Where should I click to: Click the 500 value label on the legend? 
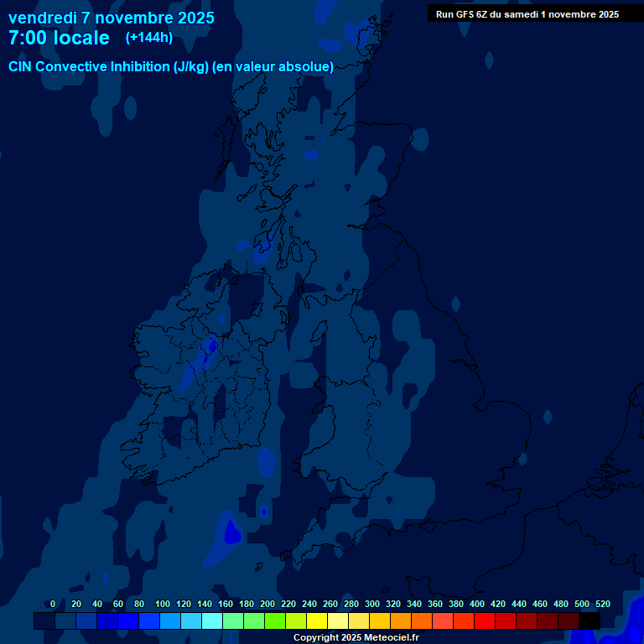pyautogui.click(x=582, y=604)
